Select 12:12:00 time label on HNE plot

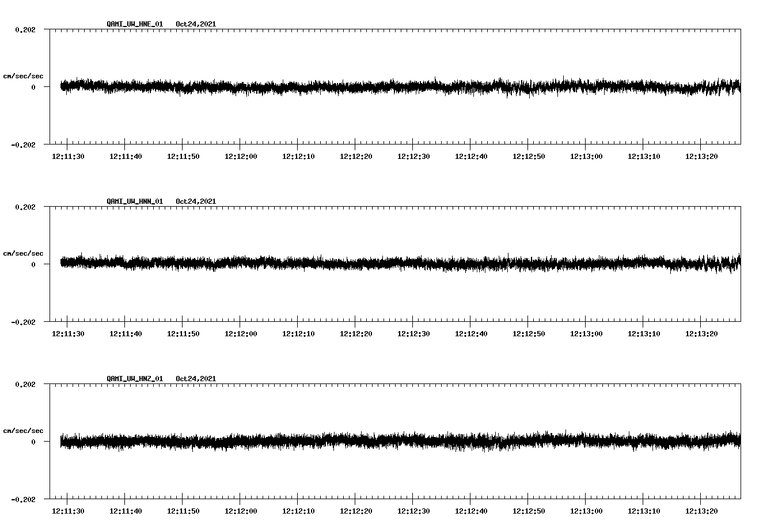click(241, 157)
